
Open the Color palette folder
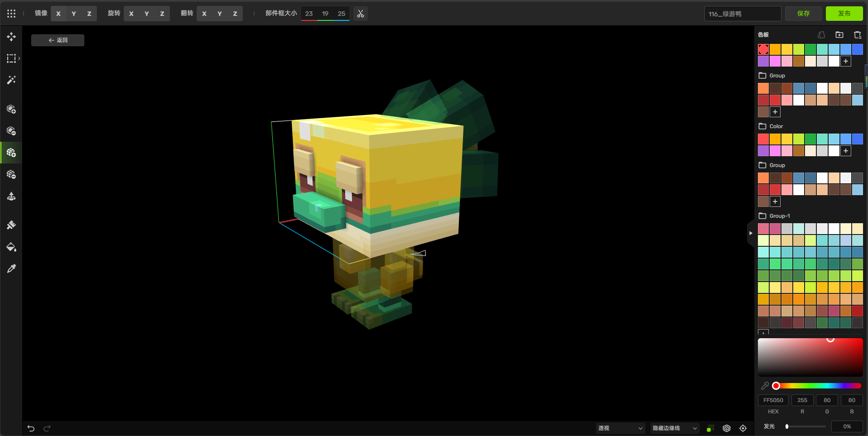[x=776, y=126]
